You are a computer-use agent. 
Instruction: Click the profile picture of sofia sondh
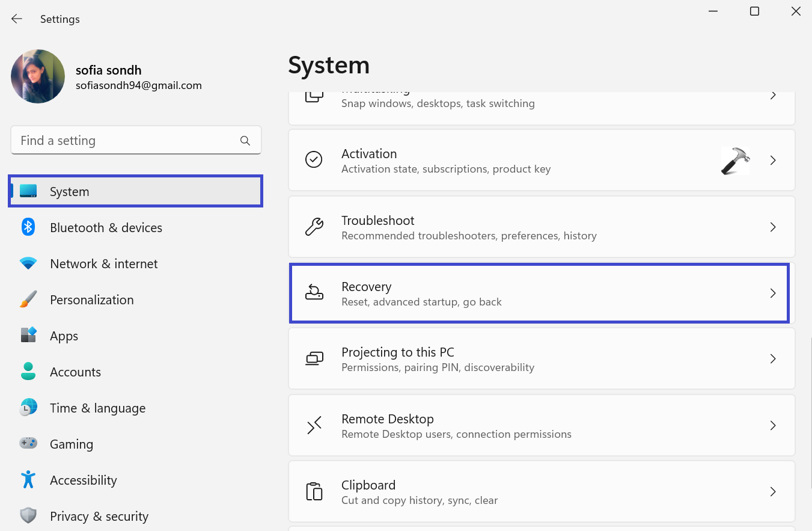(x=38, y=76)
